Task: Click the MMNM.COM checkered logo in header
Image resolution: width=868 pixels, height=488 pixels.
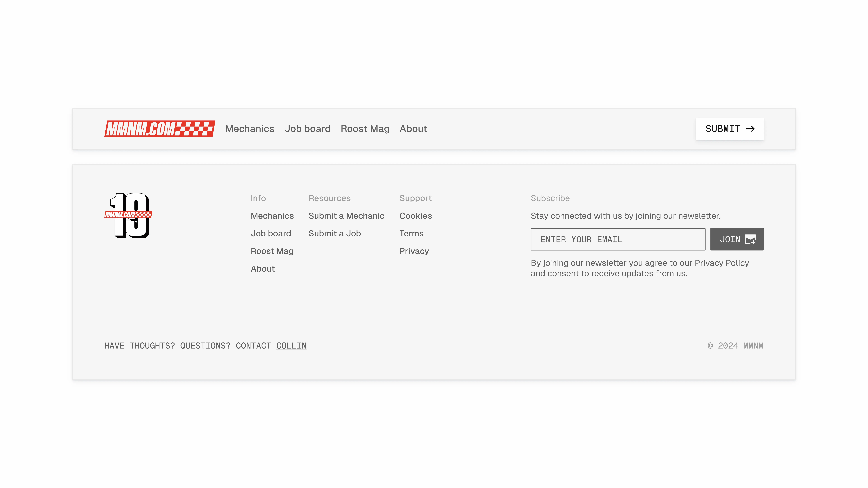Action: pos(160,129)
